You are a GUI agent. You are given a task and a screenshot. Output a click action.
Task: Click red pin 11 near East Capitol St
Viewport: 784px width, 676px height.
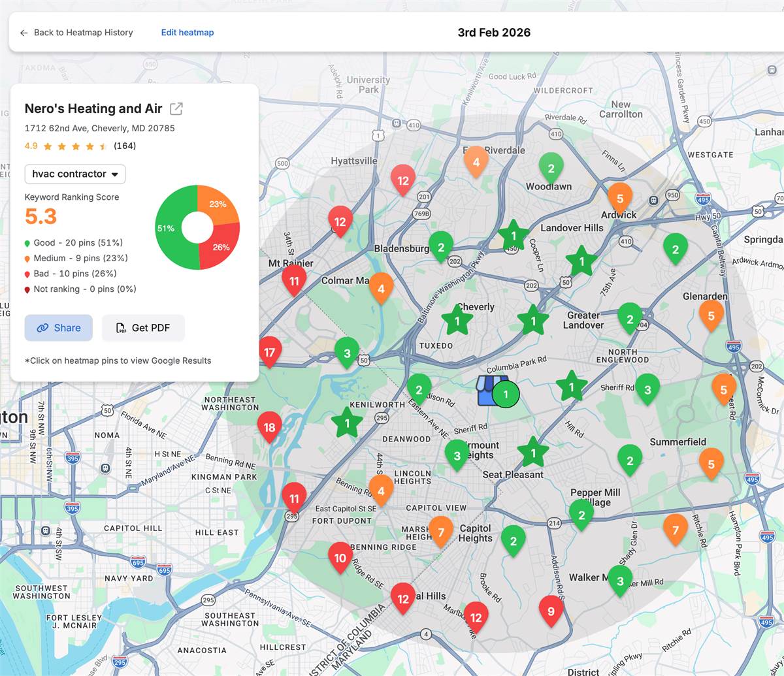click(294, 500)
